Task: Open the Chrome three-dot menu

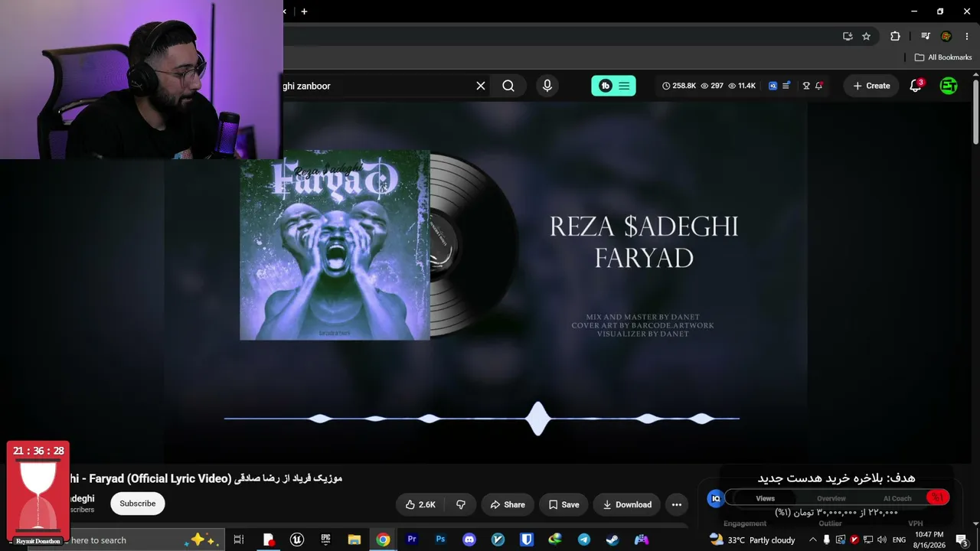Action: click(x=967, y=36)
